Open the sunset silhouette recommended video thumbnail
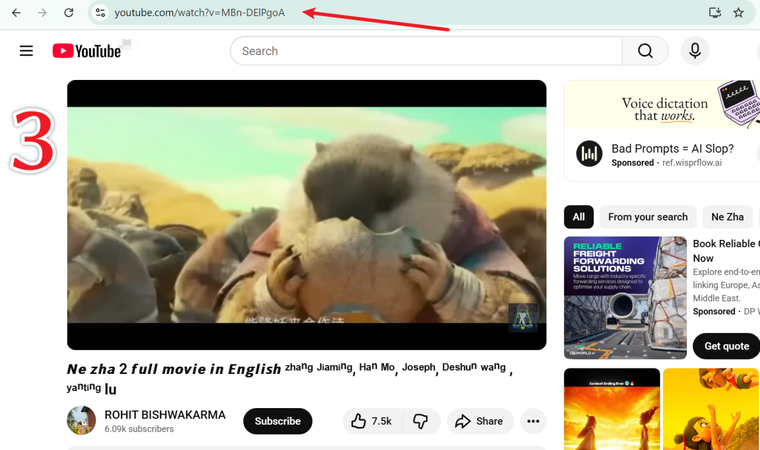Viewport: 760px width, 450px height. (x=612, y=409)
